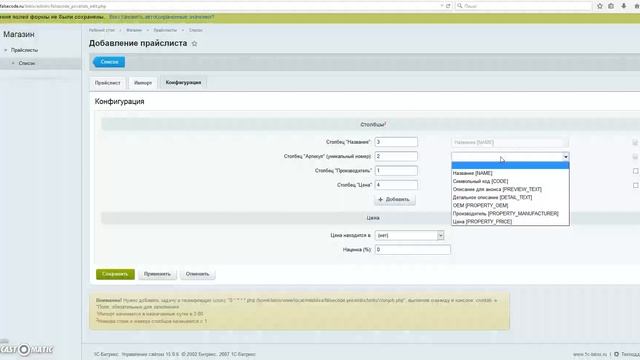The width and height of the screenshot is (640, 360).
Task: Click the Добавить button with plus
Action: (x=395, y=200)
